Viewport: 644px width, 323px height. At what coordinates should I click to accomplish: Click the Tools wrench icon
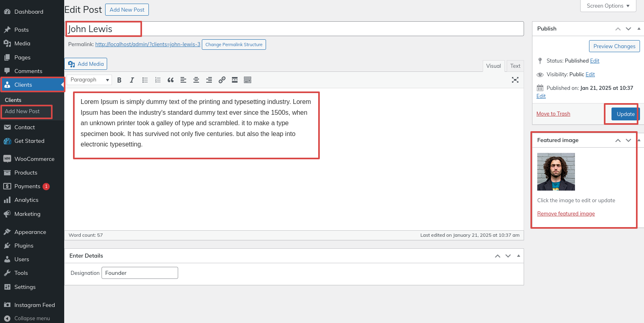pos(7,273)
